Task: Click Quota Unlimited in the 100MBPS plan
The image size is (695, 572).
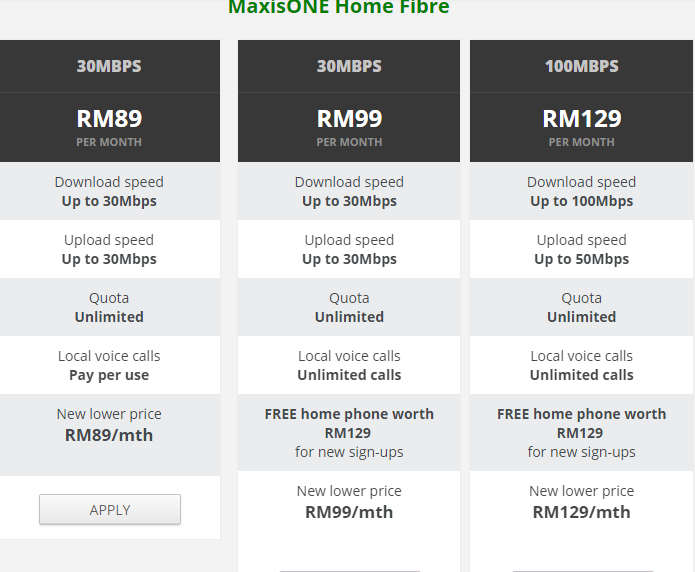Action: (582, 307)
